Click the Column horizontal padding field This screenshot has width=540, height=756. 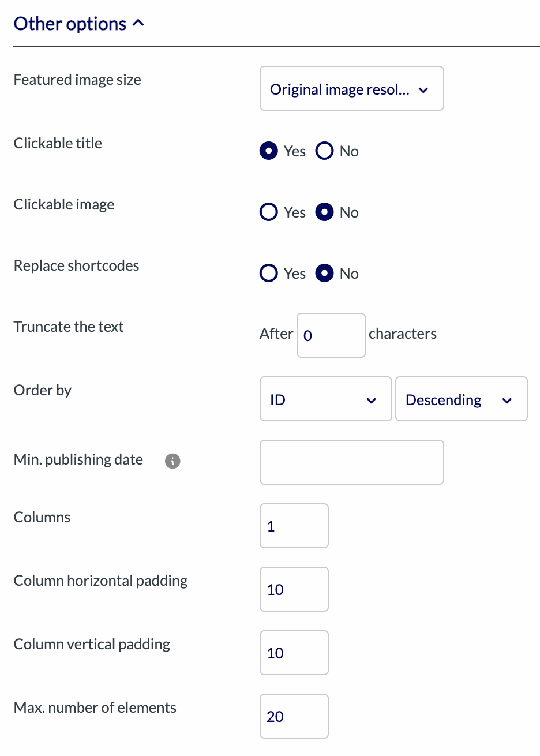tap(294, 589)
